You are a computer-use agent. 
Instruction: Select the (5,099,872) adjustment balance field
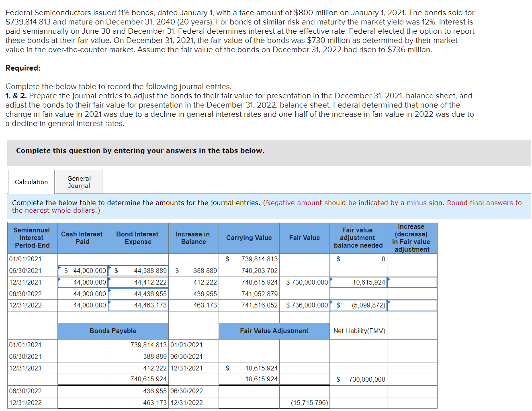pos(358,305)
